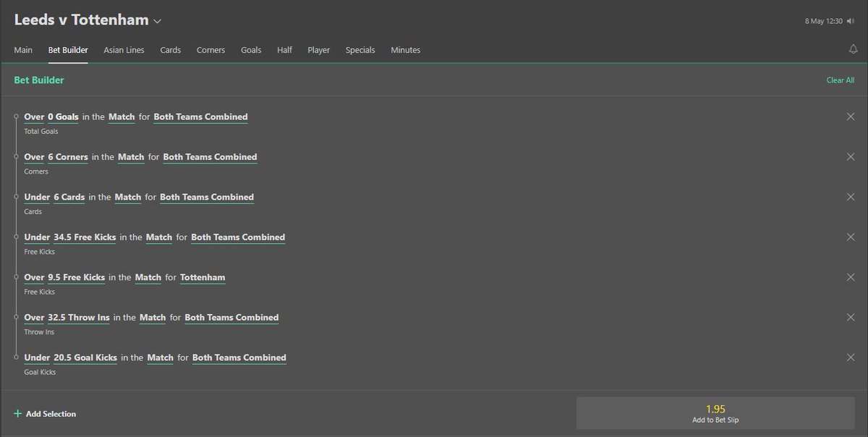This screenshot has height=437, width=868.
Task: Change Match period in the Goal Kicks row
Action: (x=160, y=357)
